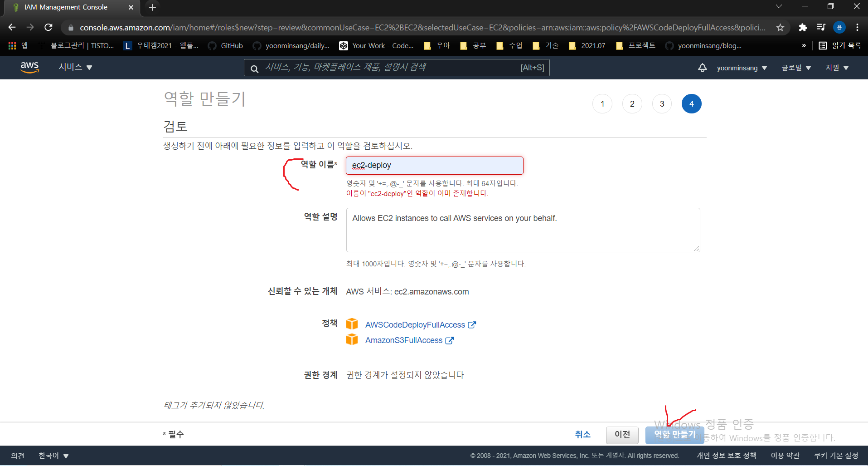This screenshot has height=466, width=868.
Task: Click the Chrome profile avatar
Action: [x=839, y=28]
